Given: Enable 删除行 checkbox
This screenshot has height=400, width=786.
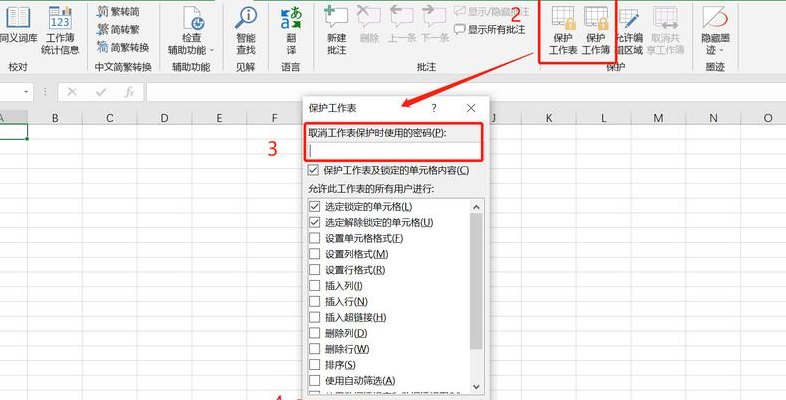Looking at the screenshot, I should 314,349.
